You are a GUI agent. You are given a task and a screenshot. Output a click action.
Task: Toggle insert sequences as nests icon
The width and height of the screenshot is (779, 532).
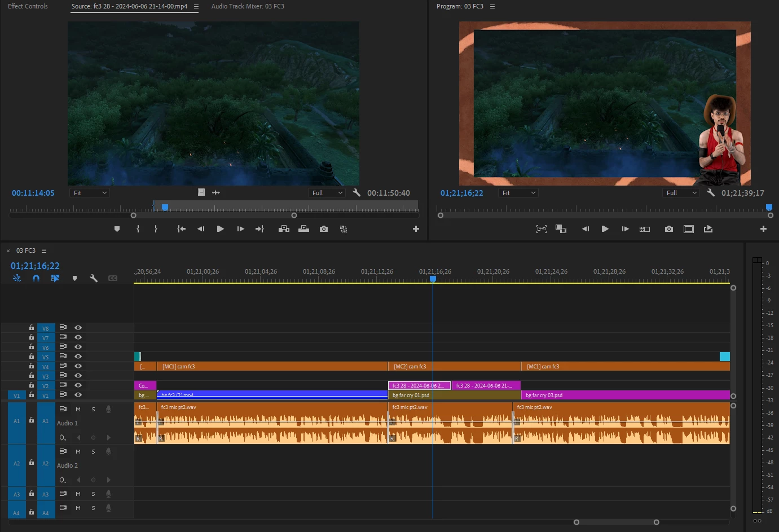(x=17, y=278)
